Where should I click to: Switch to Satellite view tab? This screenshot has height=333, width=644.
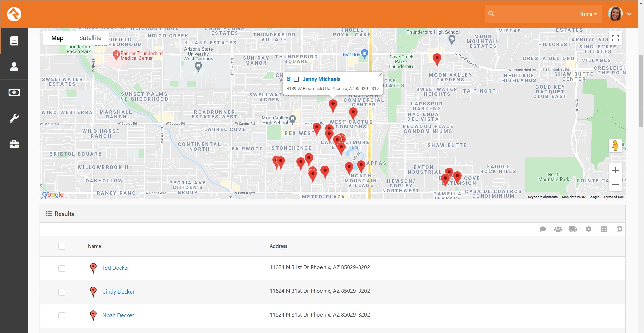[x=90, y=38]
